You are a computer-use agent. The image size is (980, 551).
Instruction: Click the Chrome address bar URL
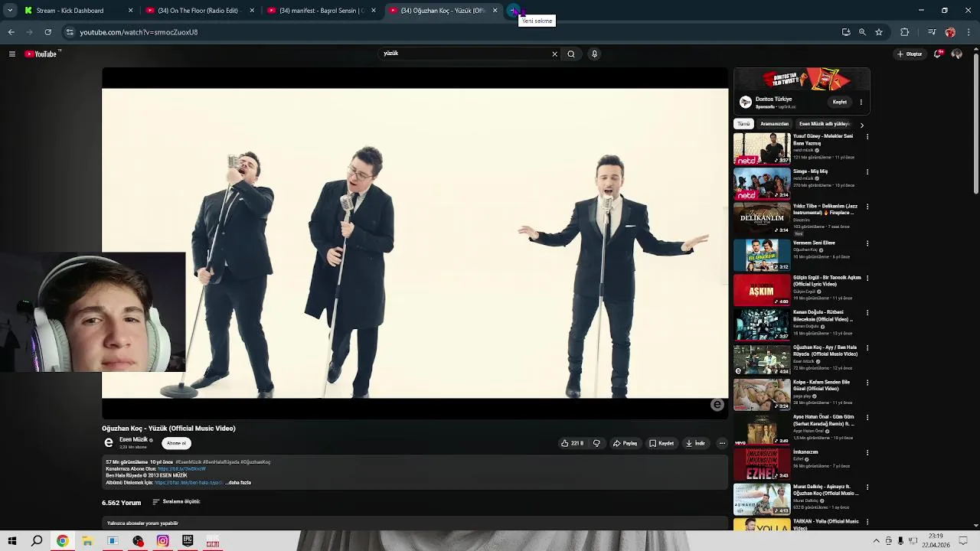tap(139, 32)
